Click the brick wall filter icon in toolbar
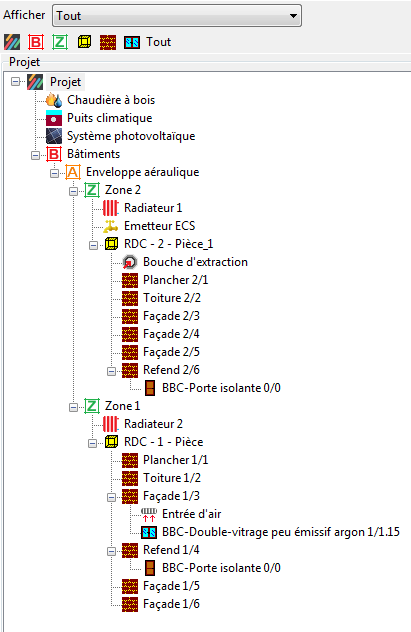Screen dimensions: 411x632 (108, 42)
